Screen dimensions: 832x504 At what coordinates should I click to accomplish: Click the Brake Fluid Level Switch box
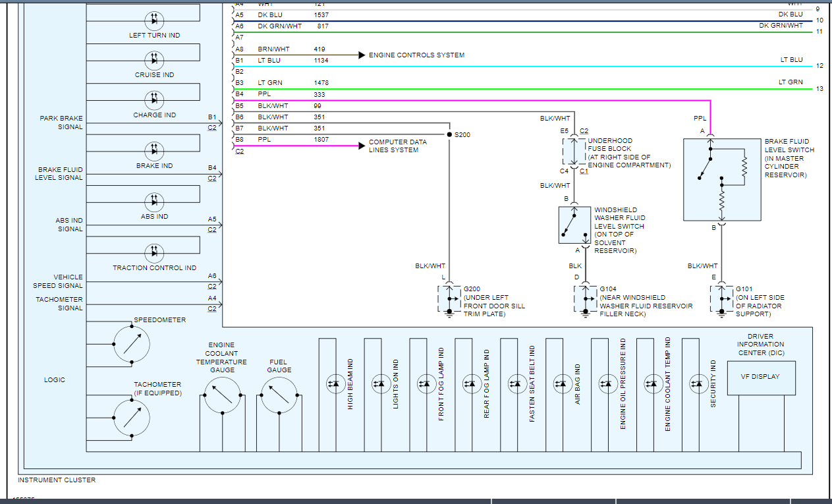pos(722,179)
